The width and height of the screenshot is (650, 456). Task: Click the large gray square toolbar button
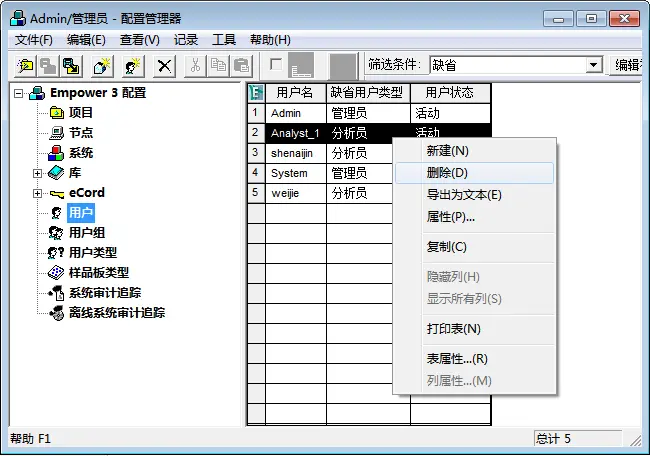pos(343,65)
